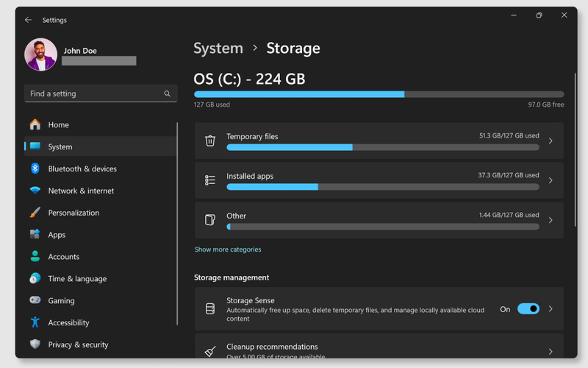Click the Accounts person icon
This screenshot has height=368, width=588.
pos(35,256)
